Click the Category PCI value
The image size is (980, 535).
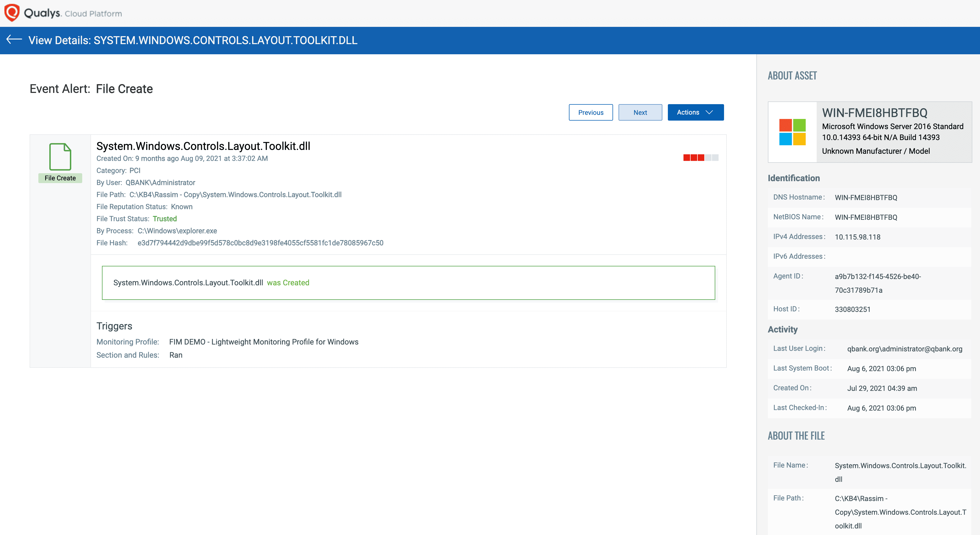[135, 170]
